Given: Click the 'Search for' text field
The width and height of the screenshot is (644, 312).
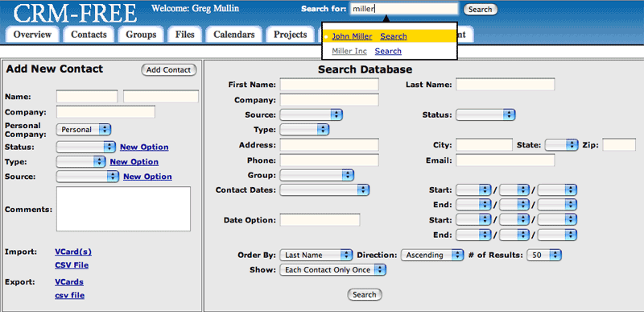Looking at the screenshot, I should 404,9.
